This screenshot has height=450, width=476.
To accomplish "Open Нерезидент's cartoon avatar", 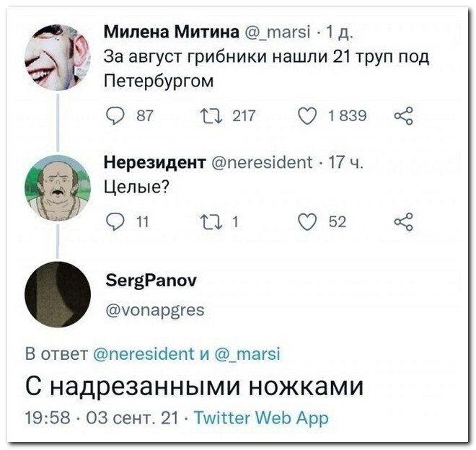I will tap(58, 188).
